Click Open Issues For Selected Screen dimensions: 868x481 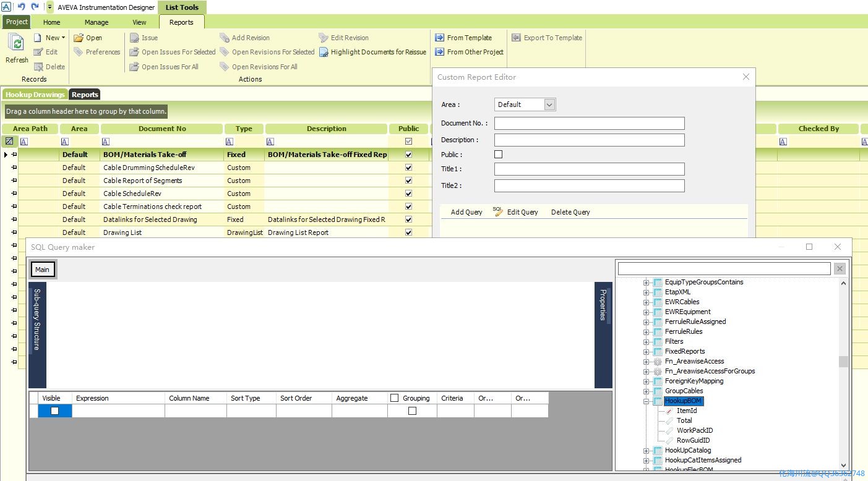173,52
